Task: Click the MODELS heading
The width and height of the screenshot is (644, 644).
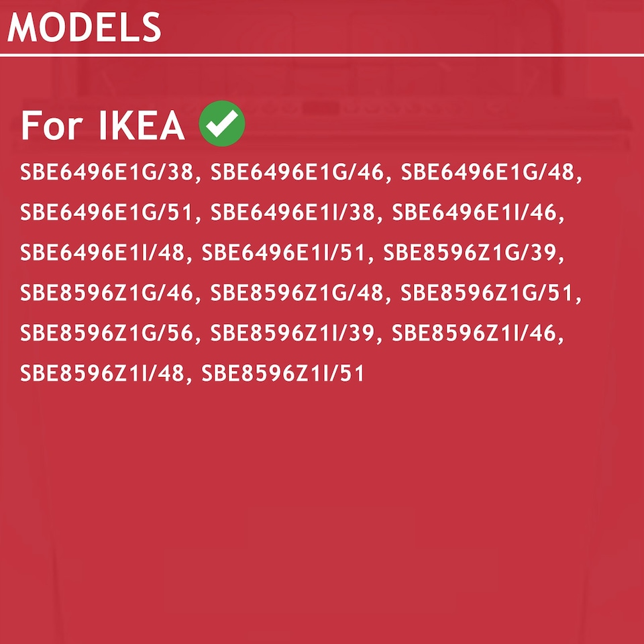Action: (x=85, y=28)
